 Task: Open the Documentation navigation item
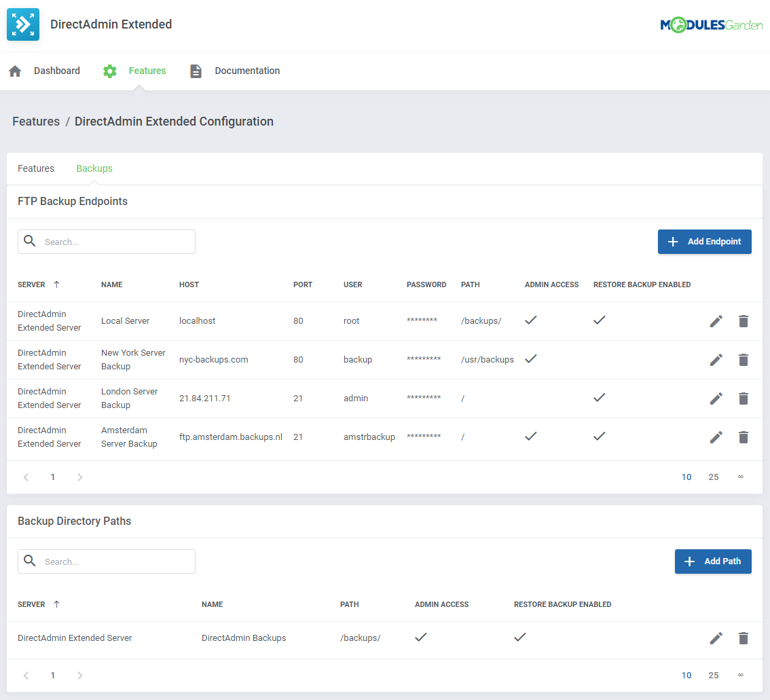247,71
